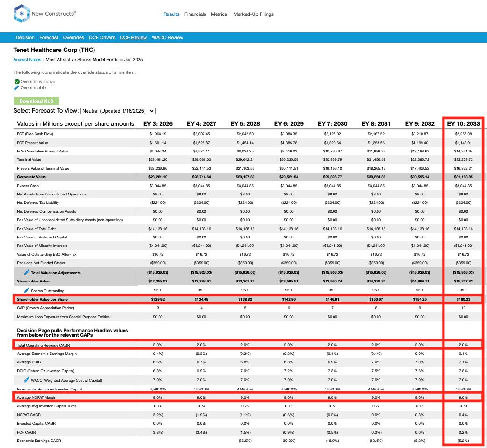Click the Terminal Value row label
Screen dimensions: 487x448
29,159
